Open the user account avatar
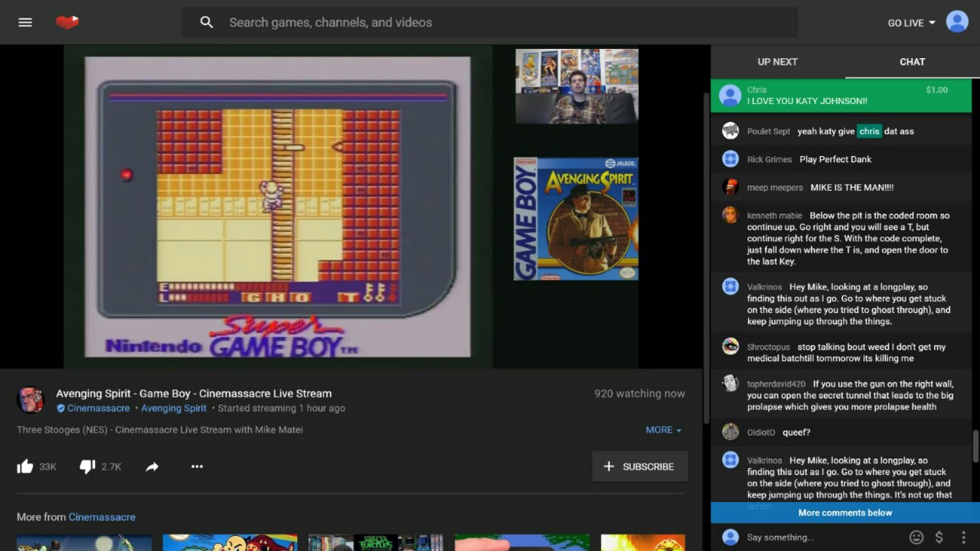This screenshot has width=980, height=551. pos(957,22)
